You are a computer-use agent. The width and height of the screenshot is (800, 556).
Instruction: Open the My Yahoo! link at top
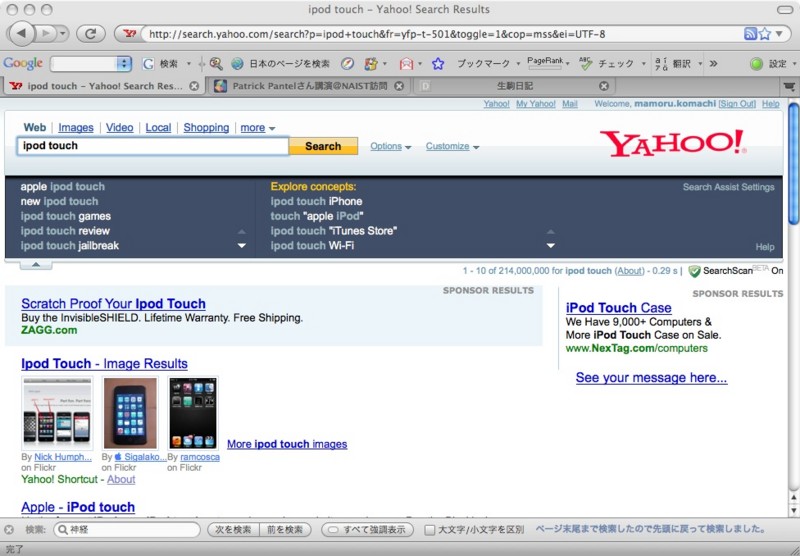click(536, 104)
